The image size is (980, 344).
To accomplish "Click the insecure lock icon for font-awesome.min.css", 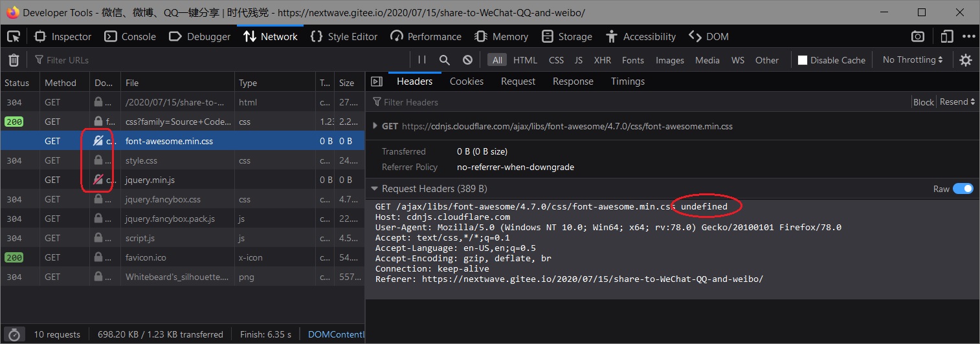I will [x=98, y=141].
